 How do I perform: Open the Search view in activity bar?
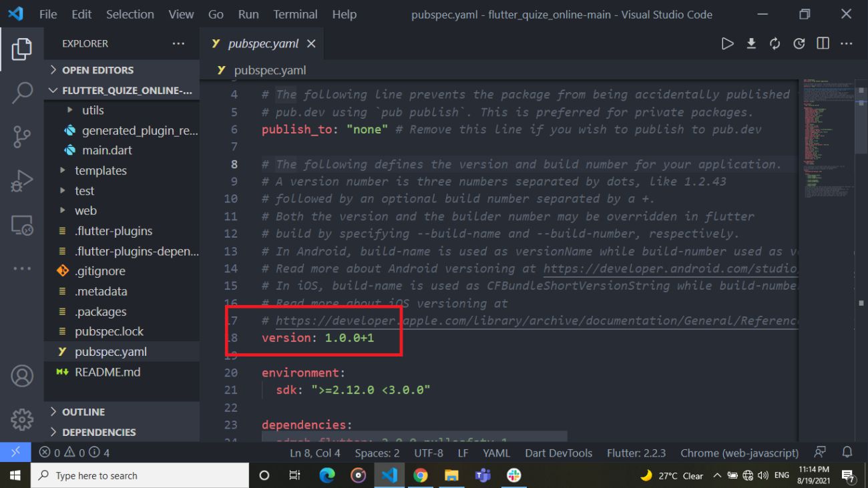22,93
